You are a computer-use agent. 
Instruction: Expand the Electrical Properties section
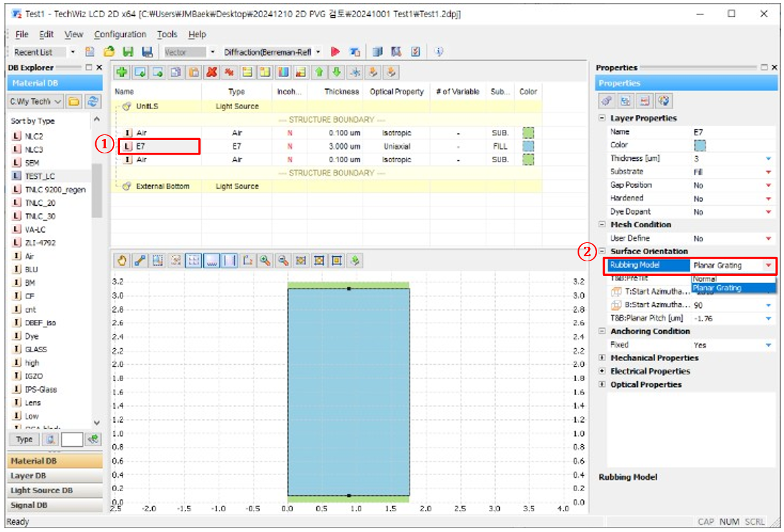[x=602, y=371]
